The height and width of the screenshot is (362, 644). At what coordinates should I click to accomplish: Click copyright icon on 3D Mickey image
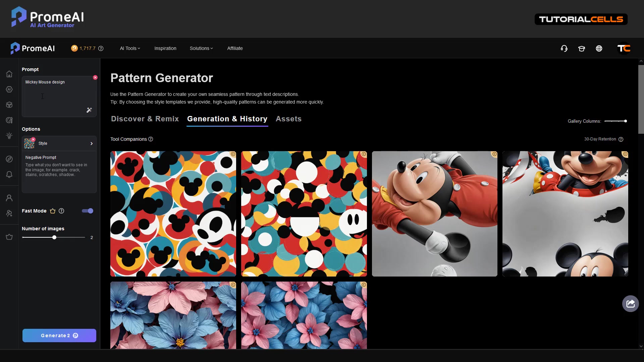tap(494, 154)
